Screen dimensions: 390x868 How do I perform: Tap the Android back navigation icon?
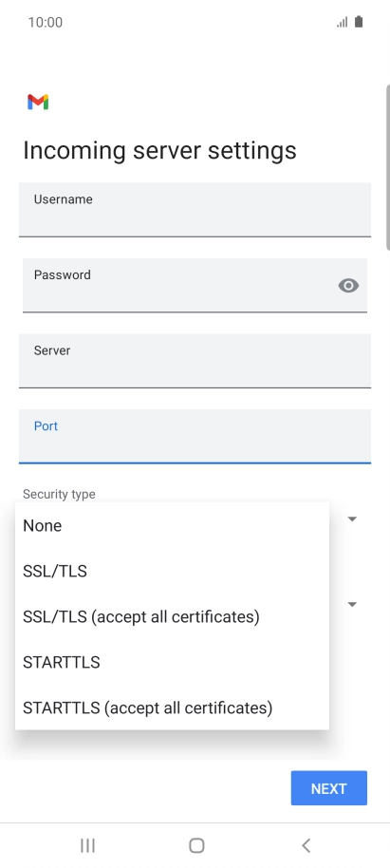306,845
